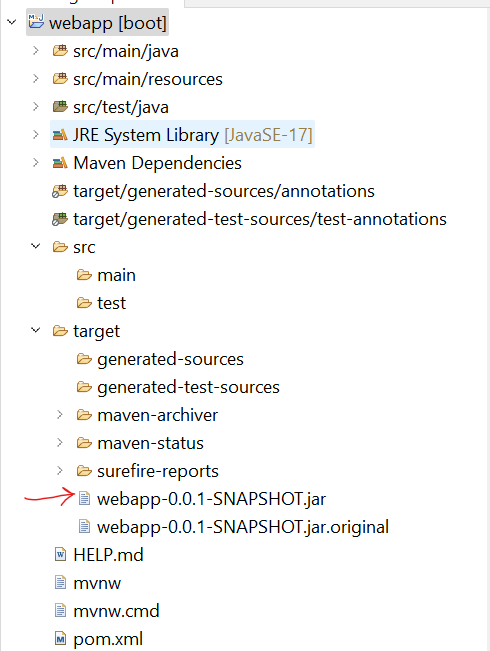This screenshot has height=651, width=490.
Task: Click the maven-status folder icon
Action: tap(84, 443)
